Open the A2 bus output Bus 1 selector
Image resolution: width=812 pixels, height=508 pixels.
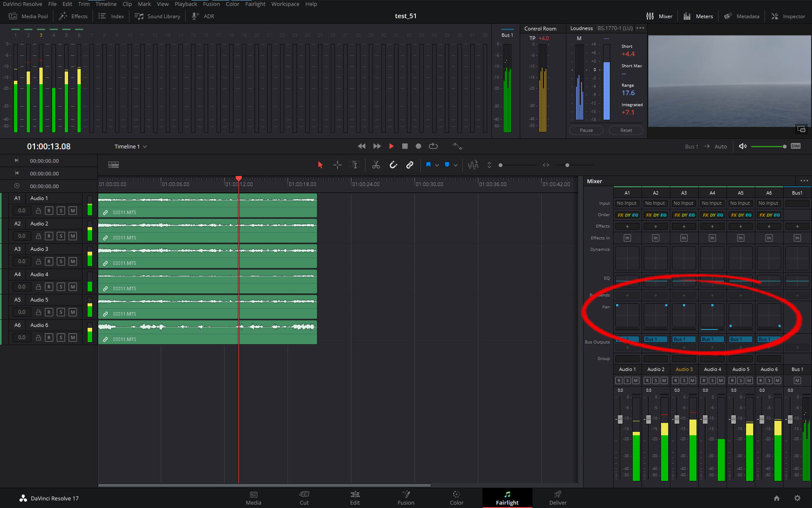656,339
